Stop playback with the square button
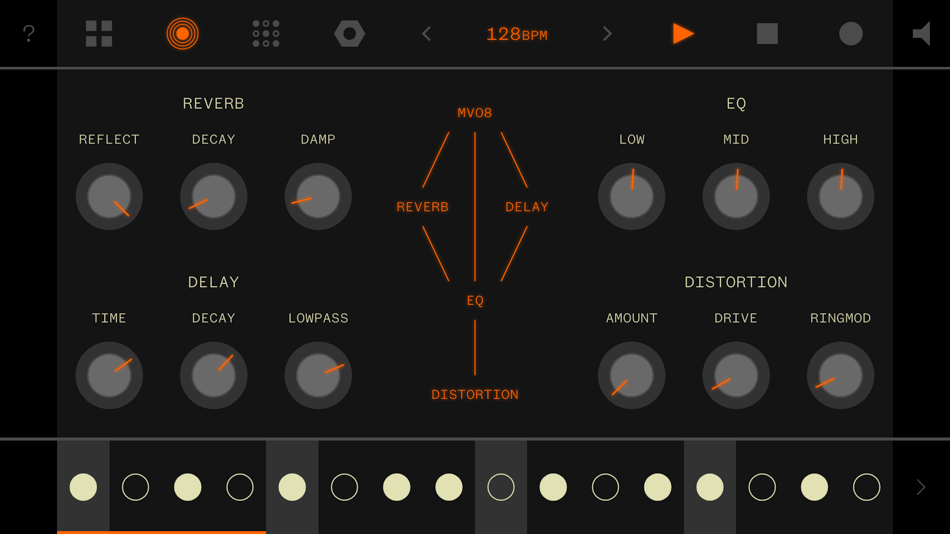Image resolution: width=950 pixels, height=534 pixels. (x=767, y=33)
